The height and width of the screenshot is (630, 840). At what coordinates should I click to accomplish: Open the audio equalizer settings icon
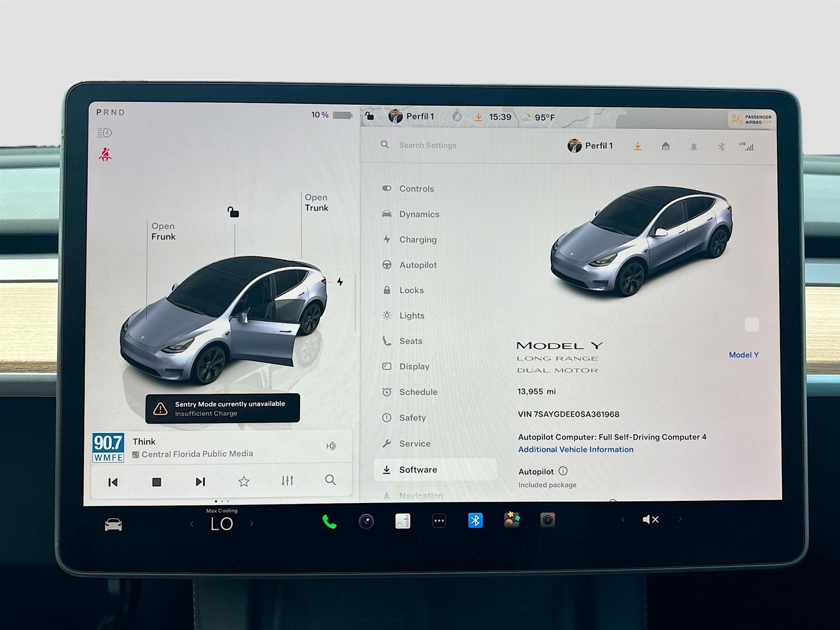(x=287, y=480)
